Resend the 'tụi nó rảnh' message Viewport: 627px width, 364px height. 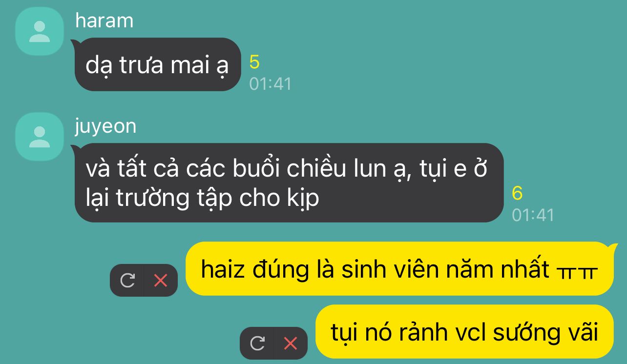(x=257, y=344)
